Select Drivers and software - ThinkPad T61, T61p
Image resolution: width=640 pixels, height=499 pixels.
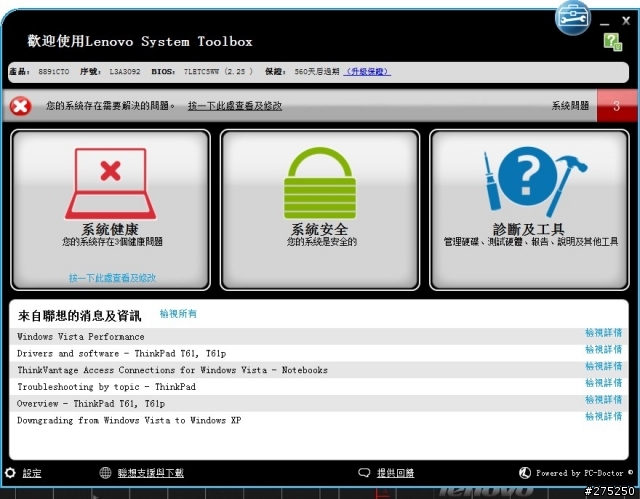pyautogui.click(x=122, y=353)
